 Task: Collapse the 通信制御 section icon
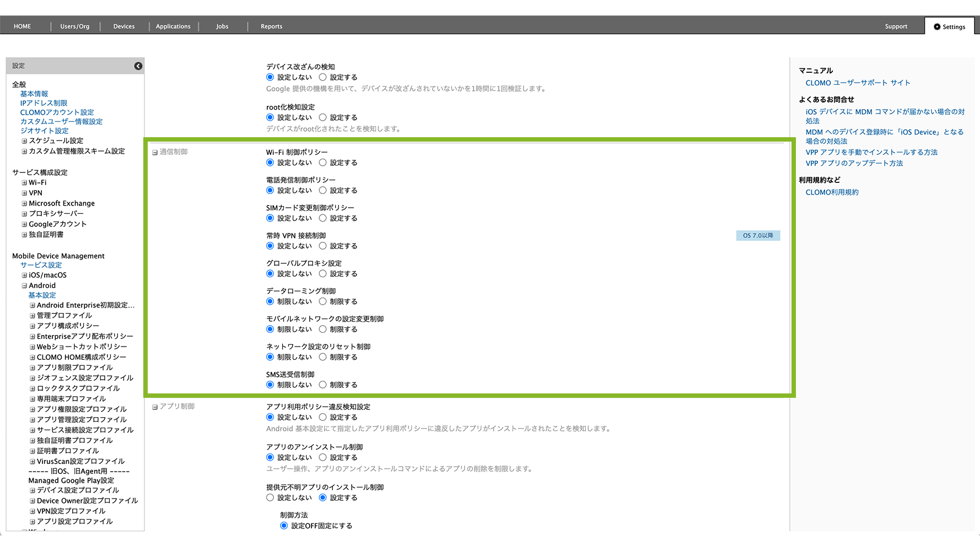pos(155,153)
